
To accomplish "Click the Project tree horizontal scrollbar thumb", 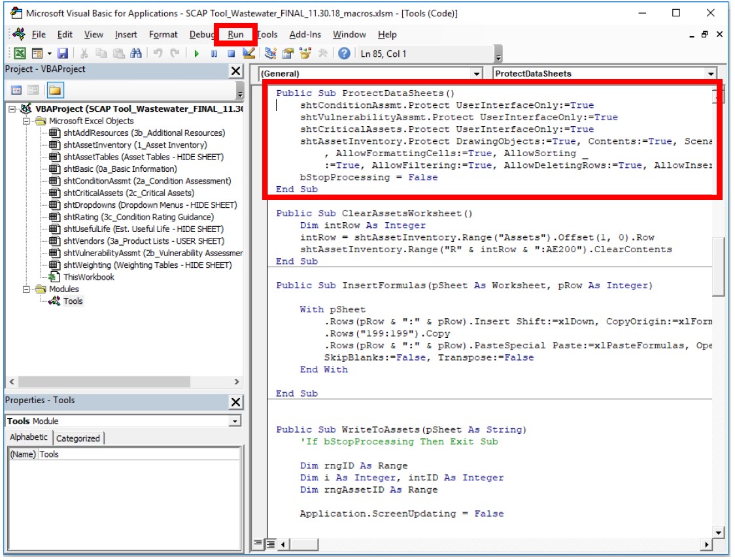I will click(104, 382).
